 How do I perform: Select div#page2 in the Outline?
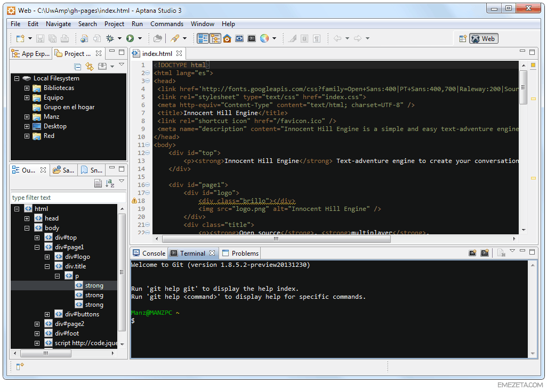69,324
